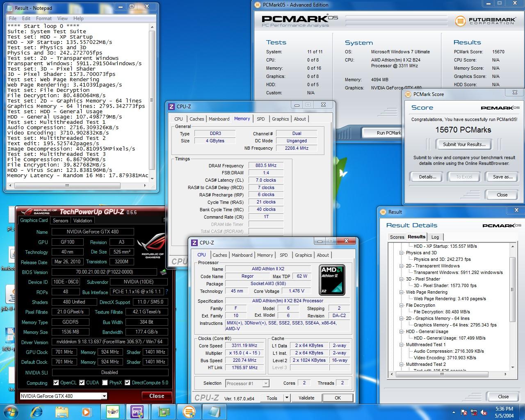Screen dimensions: 525x420
Task: Click tray action center flag icon
Action: coord(464,412)
